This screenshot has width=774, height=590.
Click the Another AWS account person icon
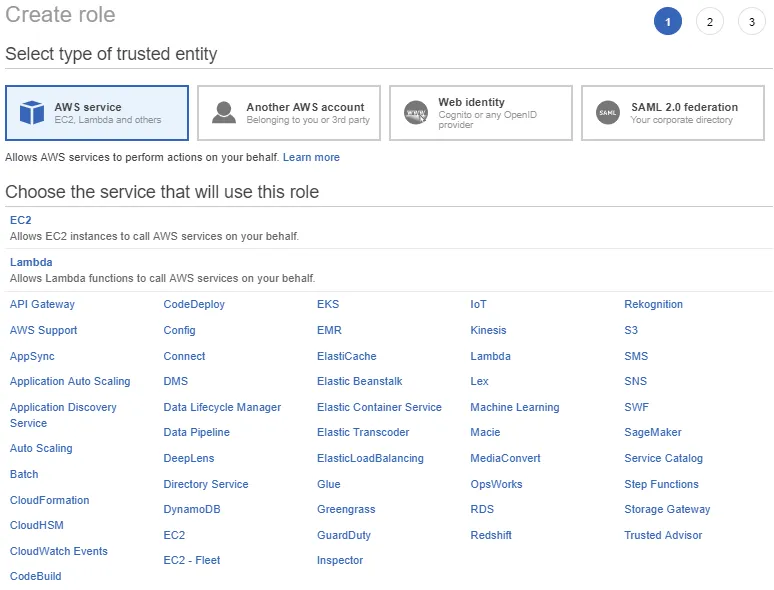coord(224,113)
